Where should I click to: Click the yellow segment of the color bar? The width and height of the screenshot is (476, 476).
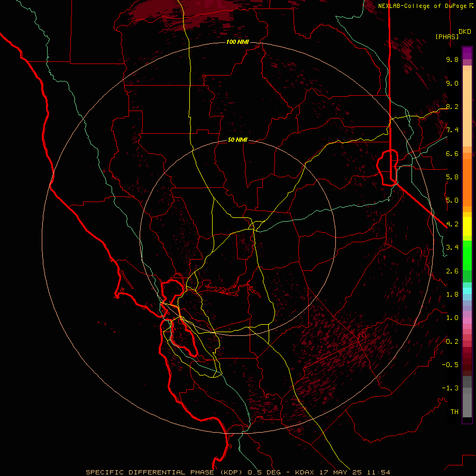click(x=467, y=226)
